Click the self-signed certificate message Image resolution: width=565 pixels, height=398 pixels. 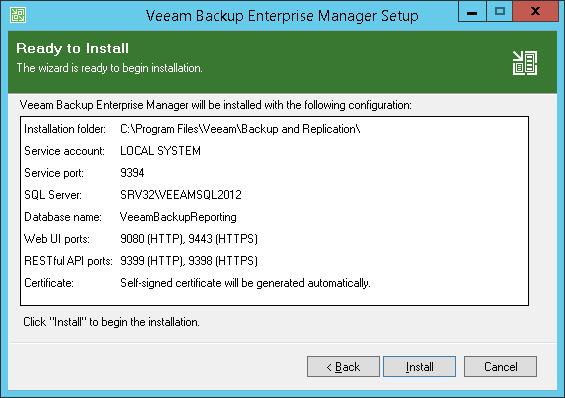click(x=245, y=283)
